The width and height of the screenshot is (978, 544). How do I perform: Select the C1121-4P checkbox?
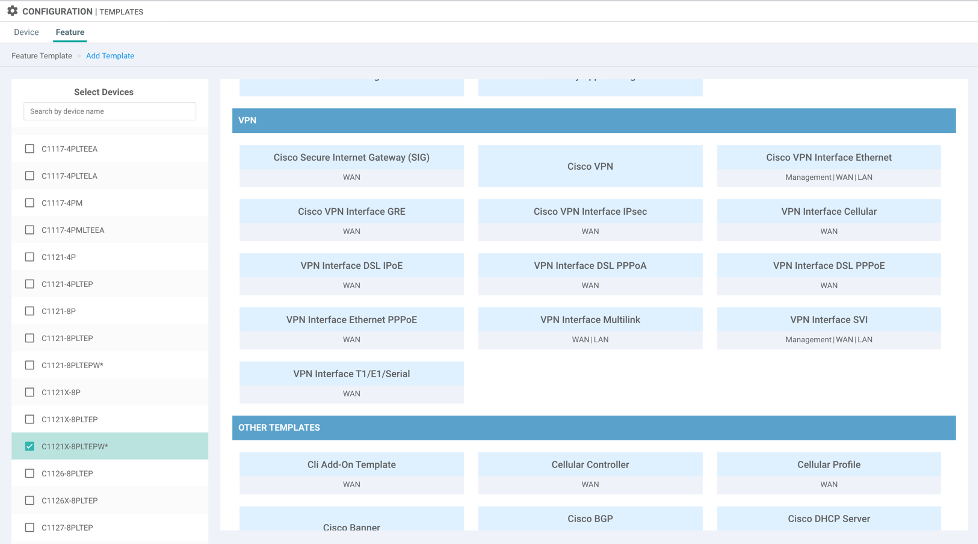point(29,256)
